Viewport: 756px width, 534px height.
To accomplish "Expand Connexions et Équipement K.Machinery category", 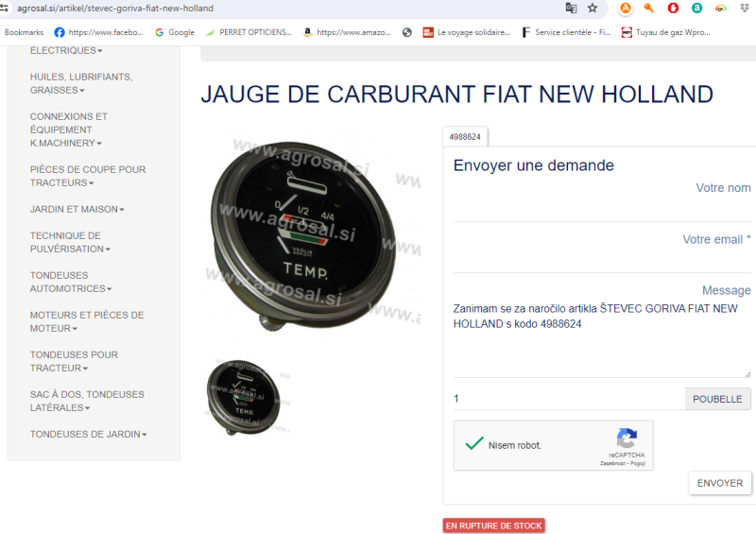I will pyautogui.click(x=68, y=129).
